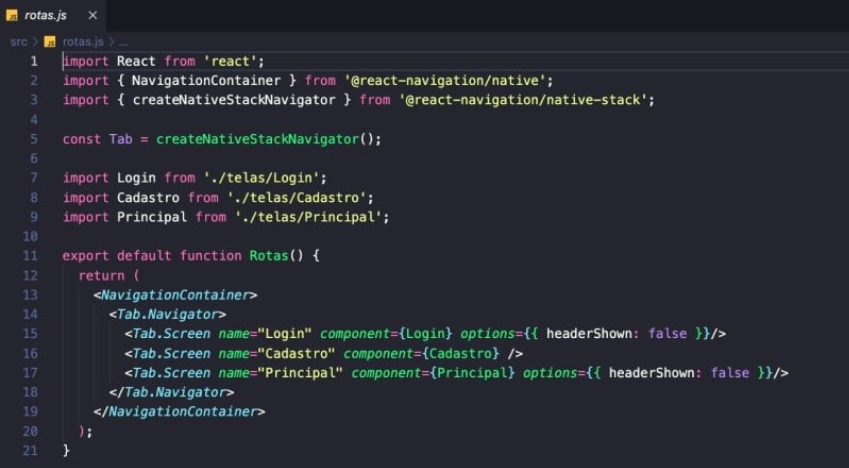Click the JS file icon in the rotas.js tab
Image resolution: width=849 pixels, height=468 pixels.
(12, 16)
